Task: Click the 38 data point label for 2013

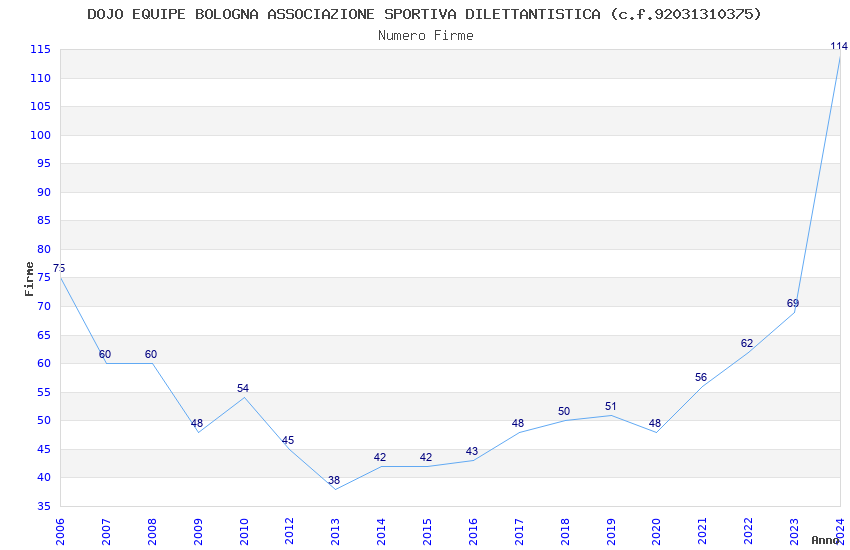Action: (334, 480)
